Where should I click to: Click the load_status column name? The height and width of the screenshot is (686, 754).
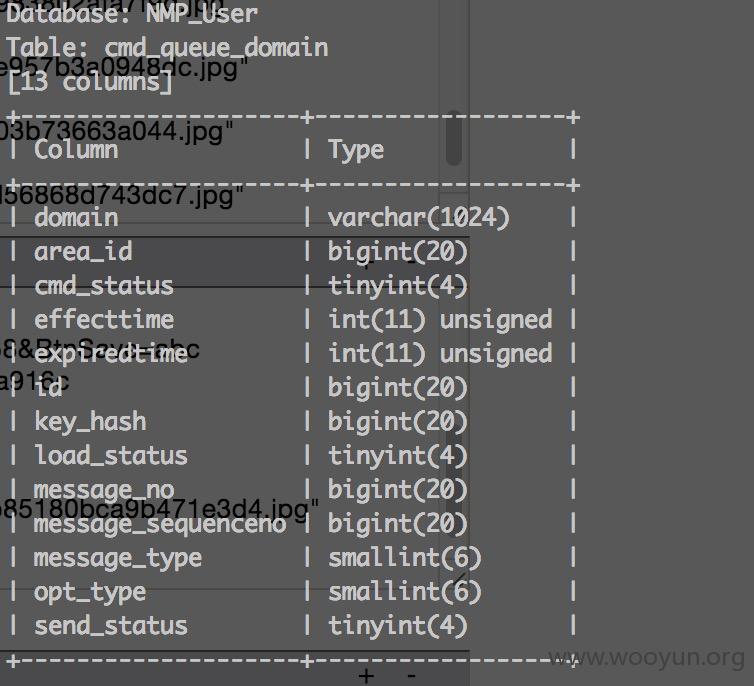coord(111,455)
